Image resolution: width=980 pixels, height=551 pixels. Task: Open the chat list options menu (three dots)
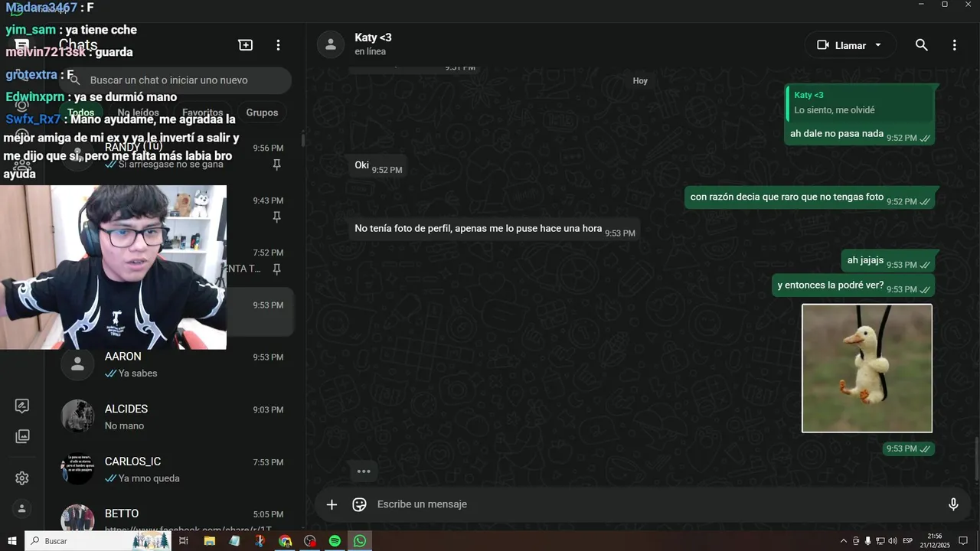click(x=279, y=45)
